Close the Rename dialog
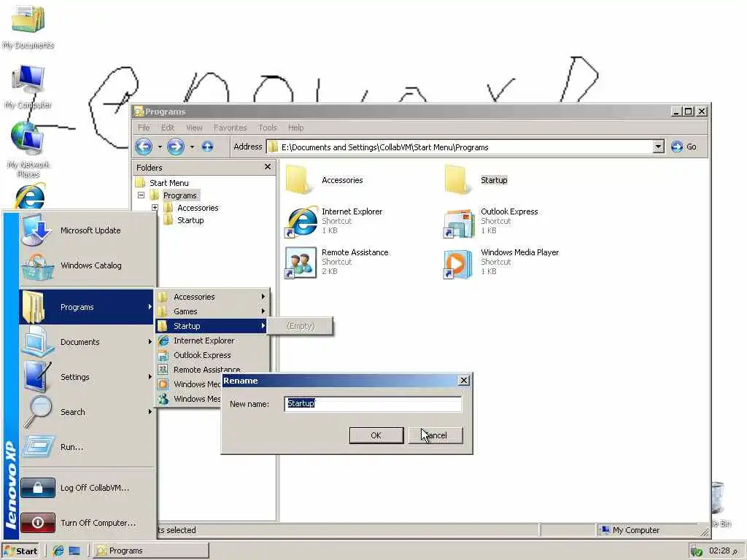 pos(463,380)
